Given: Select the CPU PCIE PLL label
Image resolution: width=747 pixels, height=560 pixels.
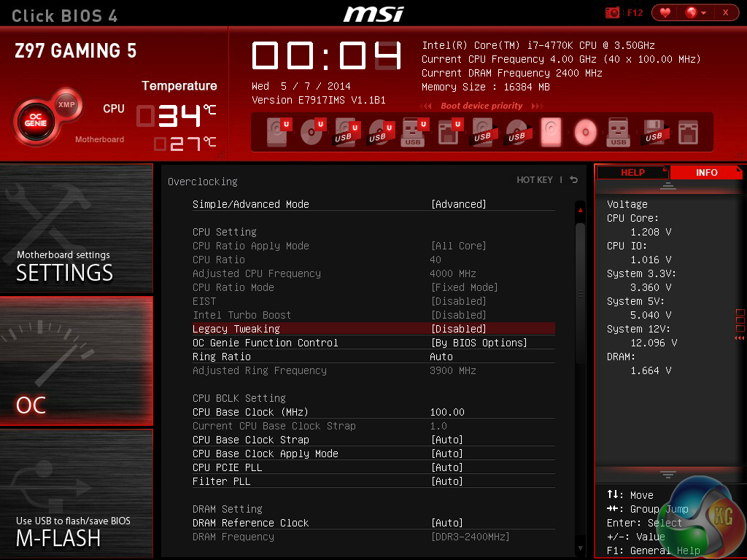Looking at the screenshot, I should (x=228, y=467).
